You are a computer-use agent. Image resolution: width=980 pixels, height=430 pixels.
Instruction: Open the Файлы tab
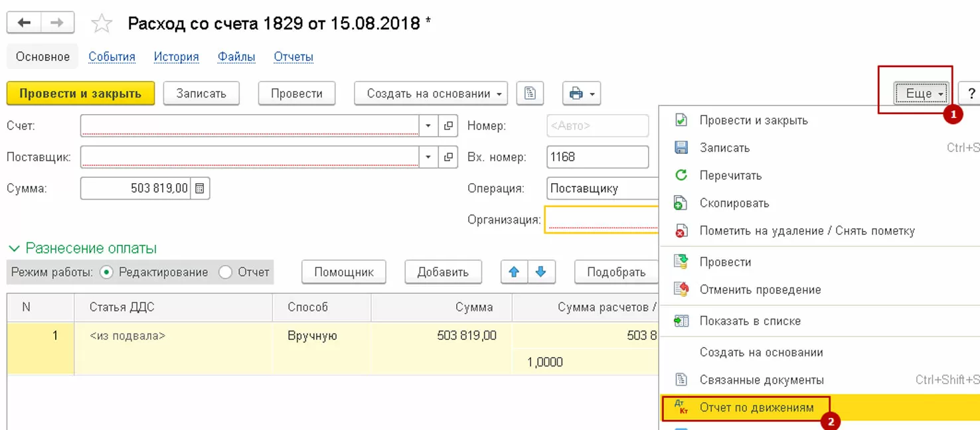[x=236, y=57]
